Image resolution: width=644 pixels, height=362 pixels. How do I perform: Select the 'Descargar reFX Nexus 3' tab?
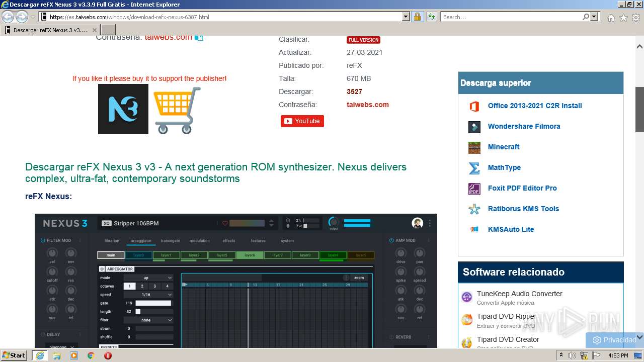pos(50,30)
